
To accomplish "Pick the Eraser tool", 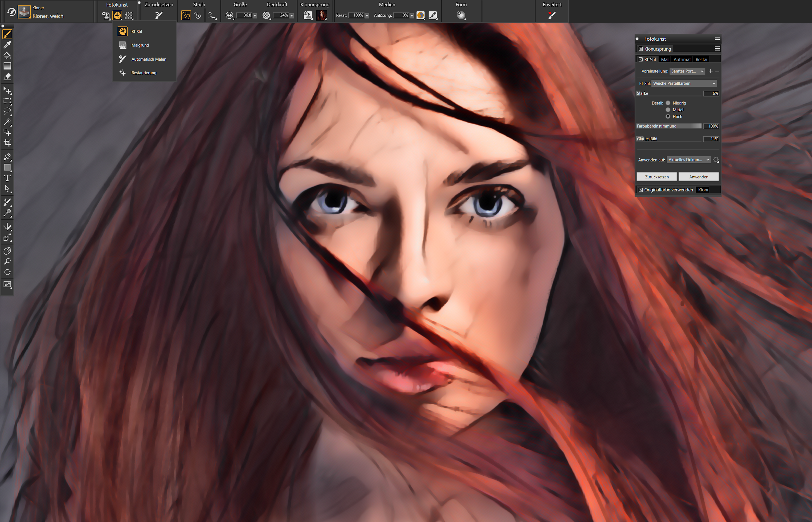I will click(x=7, y=77).
